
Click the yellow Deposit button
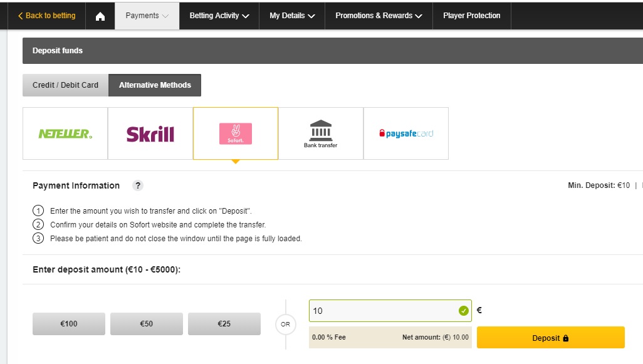[550, 338]
